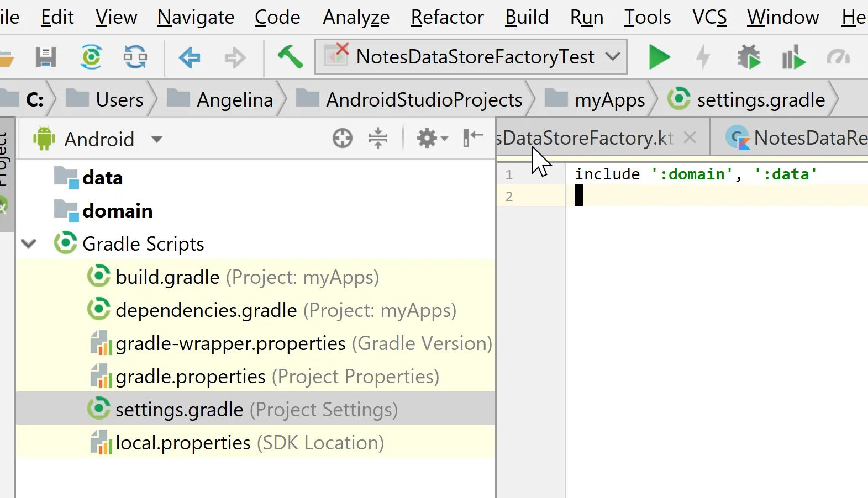Open the Tools menu
Screen dimensions: 868x498
648,17
